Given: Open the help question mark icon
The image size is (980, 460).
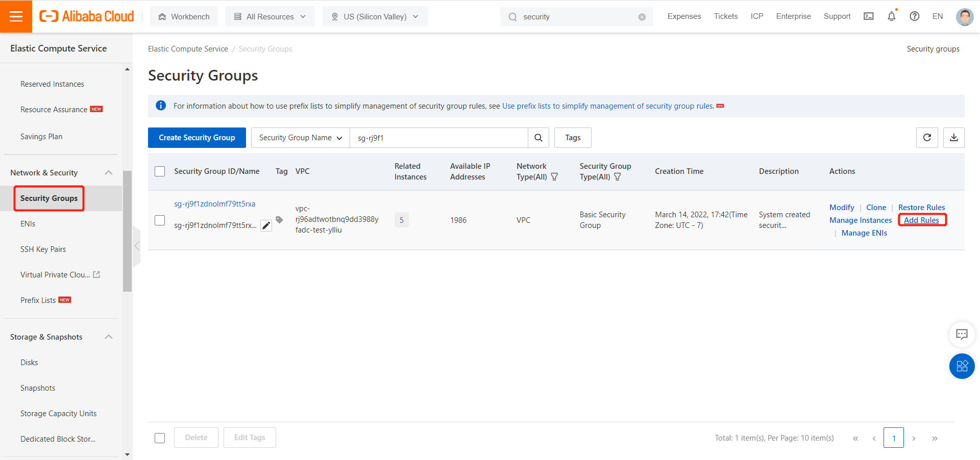Looking at the screenshot, I should click(914, 16).
